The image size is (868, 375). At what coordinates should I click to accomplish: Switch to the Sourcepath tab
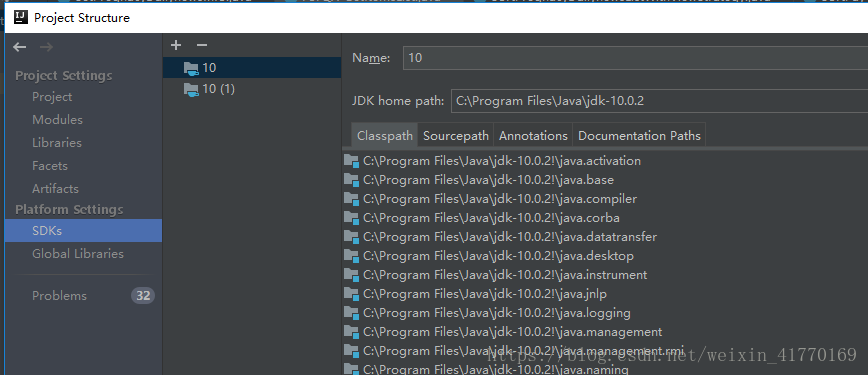point(456,135)
